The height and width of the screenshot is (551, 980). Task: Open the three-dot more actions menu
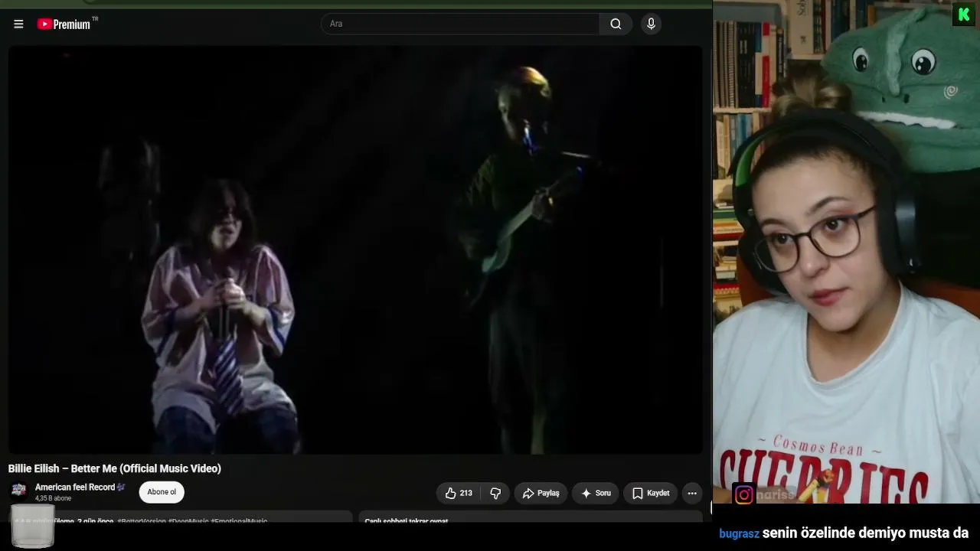pos(692,493)
